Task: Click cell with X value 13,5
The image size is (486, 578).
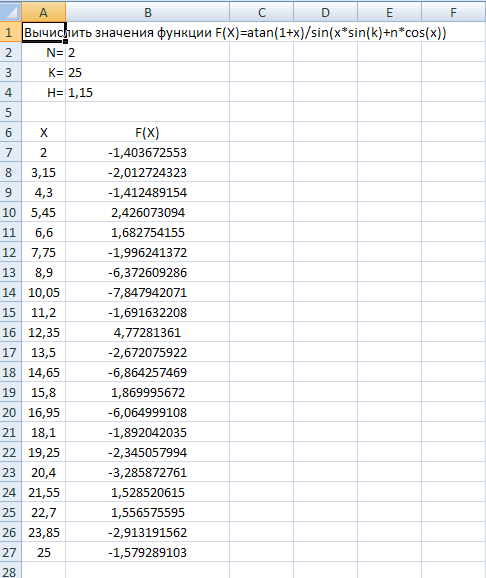Action: point(44,352)
